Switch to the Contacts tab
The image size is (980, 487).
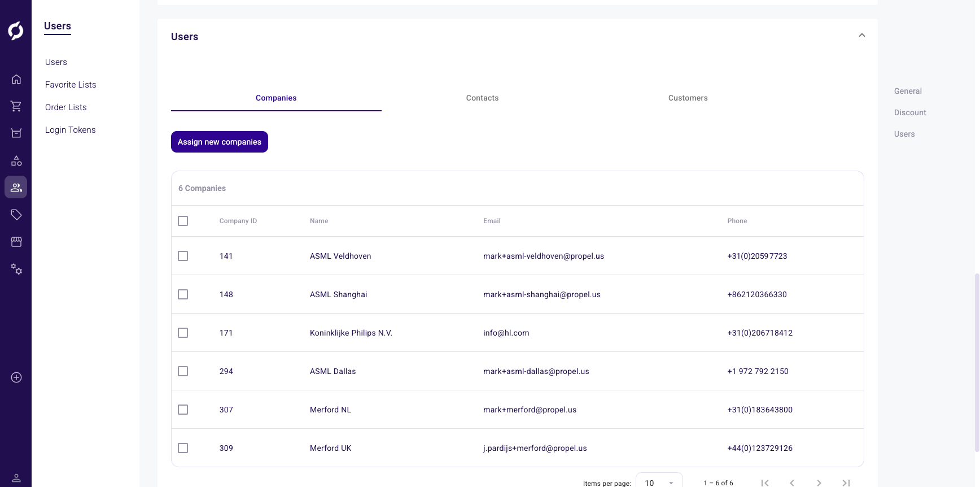(x=482, y=98)
